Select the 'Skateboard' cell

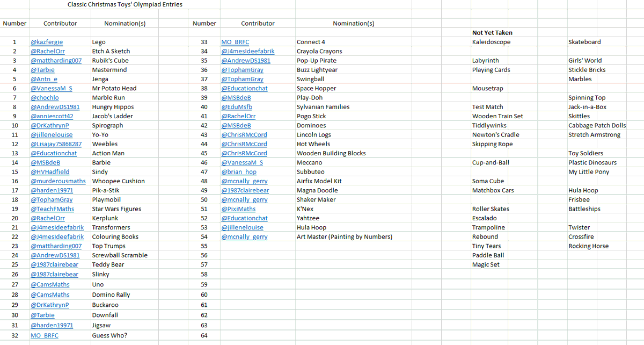pyautogui.click(x=584, y=42)
